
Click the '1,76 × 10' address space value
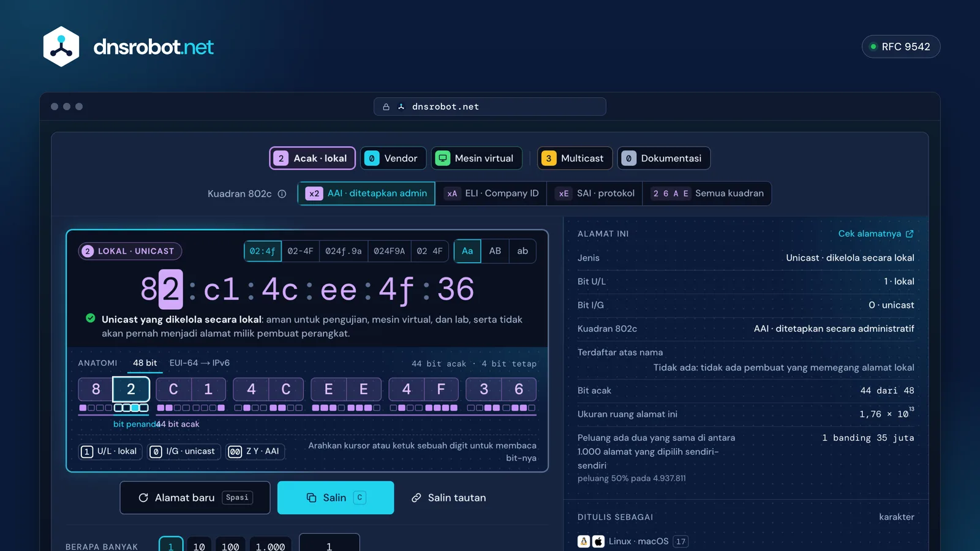point(886,414)
